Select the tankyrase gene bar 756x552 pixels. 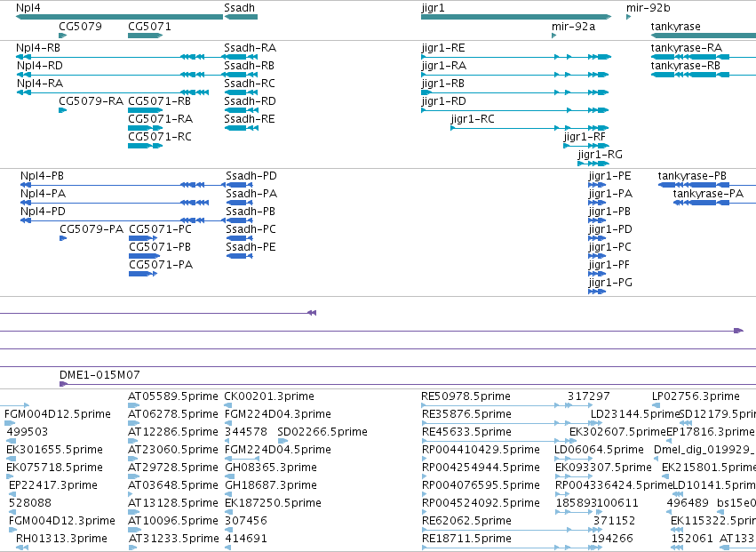704,36
